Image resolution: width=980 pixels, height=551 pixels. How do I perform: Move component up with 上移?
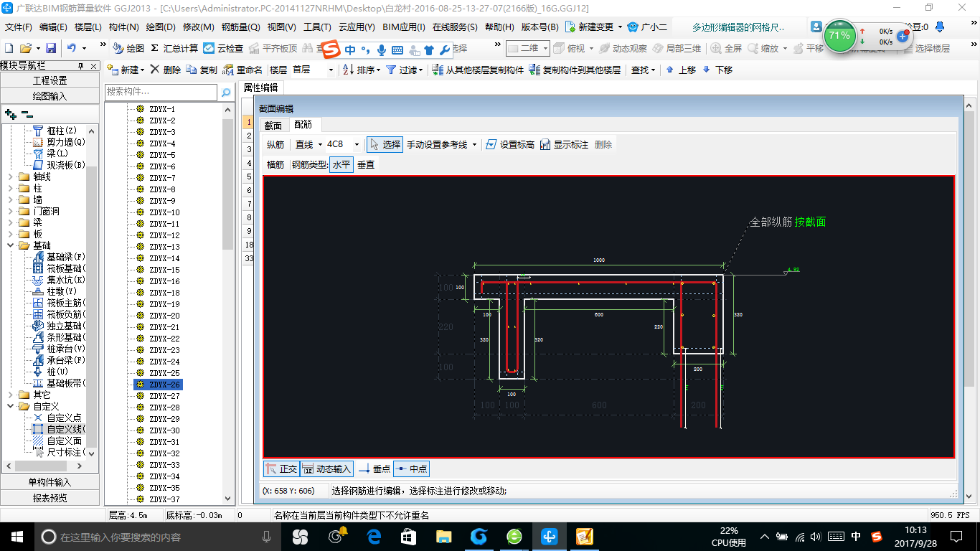click(x=681, y=70)
